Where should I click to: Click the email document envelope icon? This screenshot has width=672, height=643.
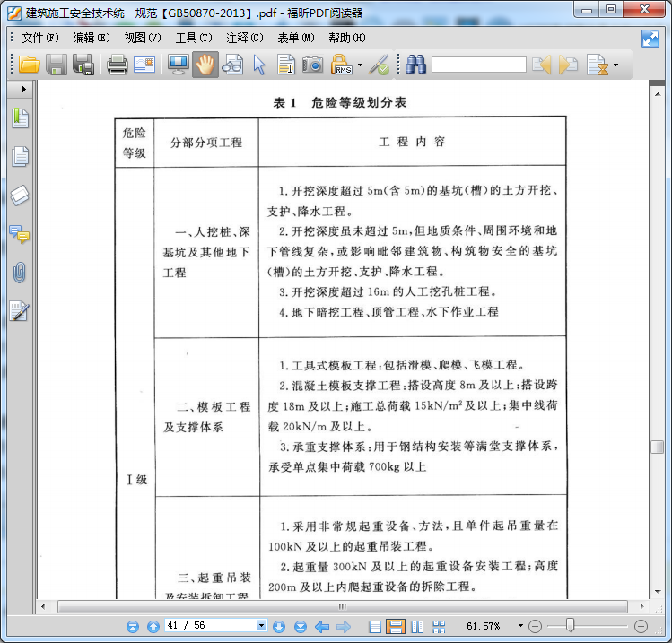pyautogui.click(x=144, y=65)
